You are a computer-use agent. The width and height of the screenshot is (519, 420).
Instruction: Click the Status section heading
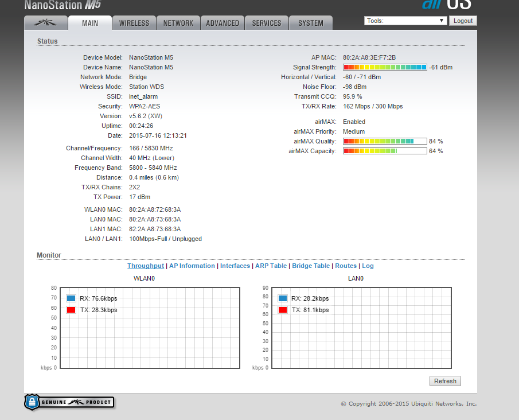click(48, 41)
